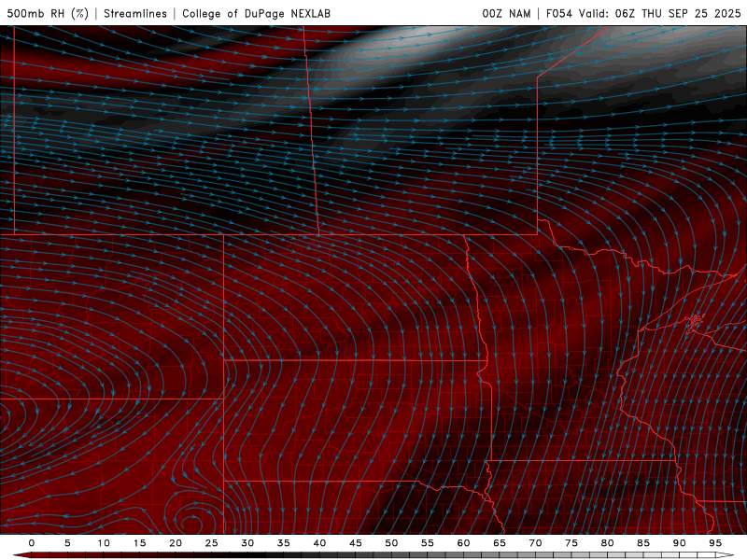Click the "00Z NAM" model run label

pos(506,13)
